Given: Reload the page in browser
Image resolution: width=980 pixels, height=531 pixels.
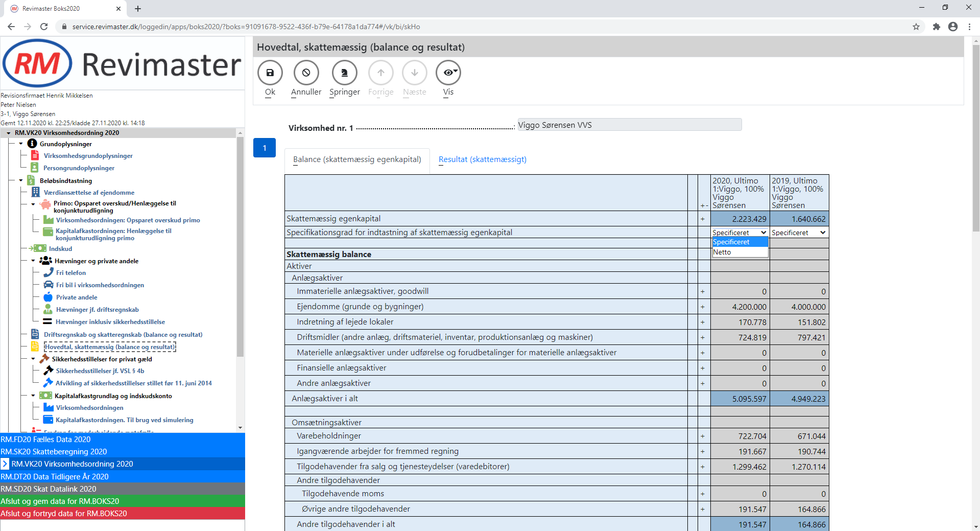Looking at the screenshot, I should (44, 27).
